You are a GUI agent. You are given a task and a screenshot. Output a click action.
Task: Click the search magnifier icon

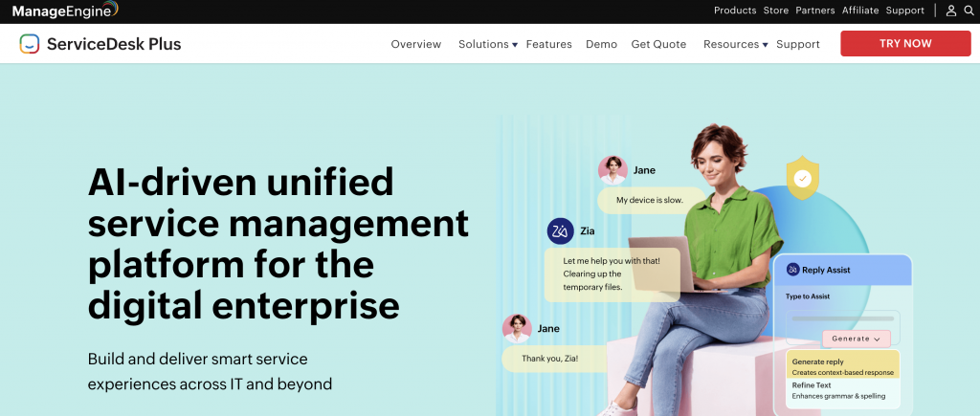pyautogui.click(x=969, y=11)
